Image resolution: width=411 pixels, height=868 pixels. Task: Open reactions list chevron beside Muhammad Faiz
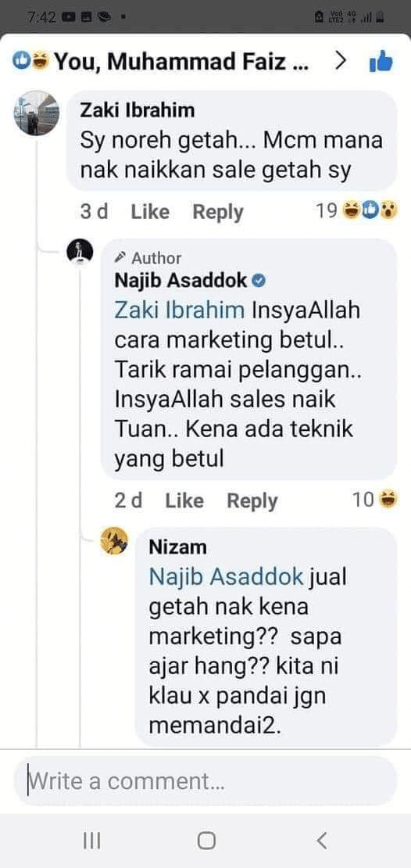point(341,62)
